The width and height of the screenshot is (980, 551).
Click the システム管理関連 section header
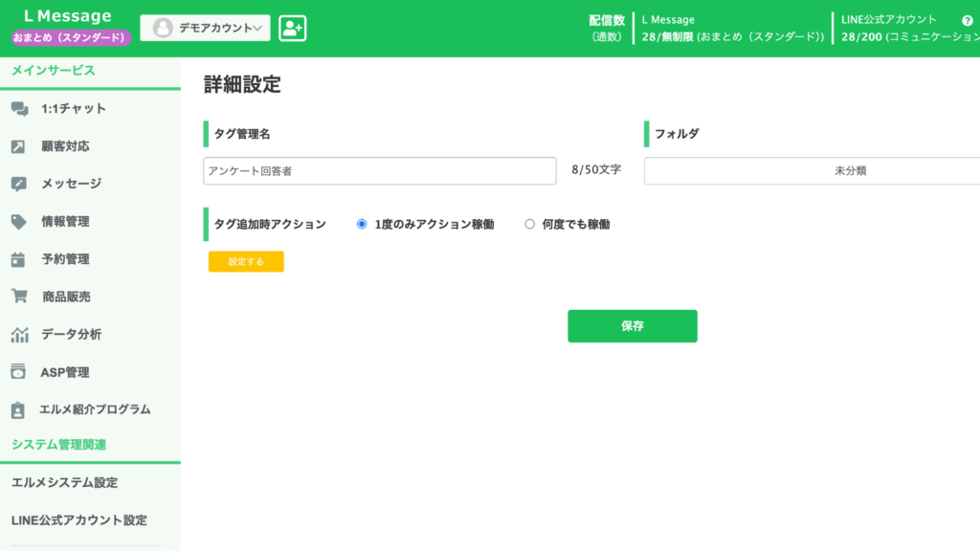[x=58, y=445]
